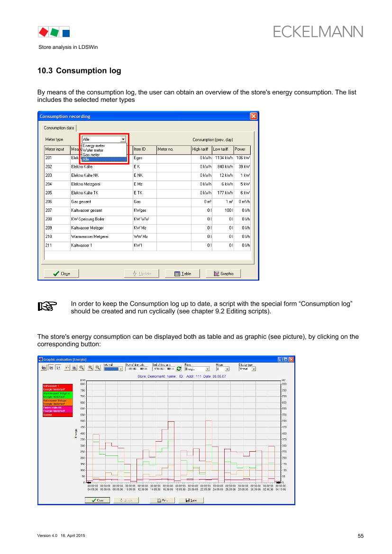Choose Energy meter from the dropdown list

coord(94,145)
